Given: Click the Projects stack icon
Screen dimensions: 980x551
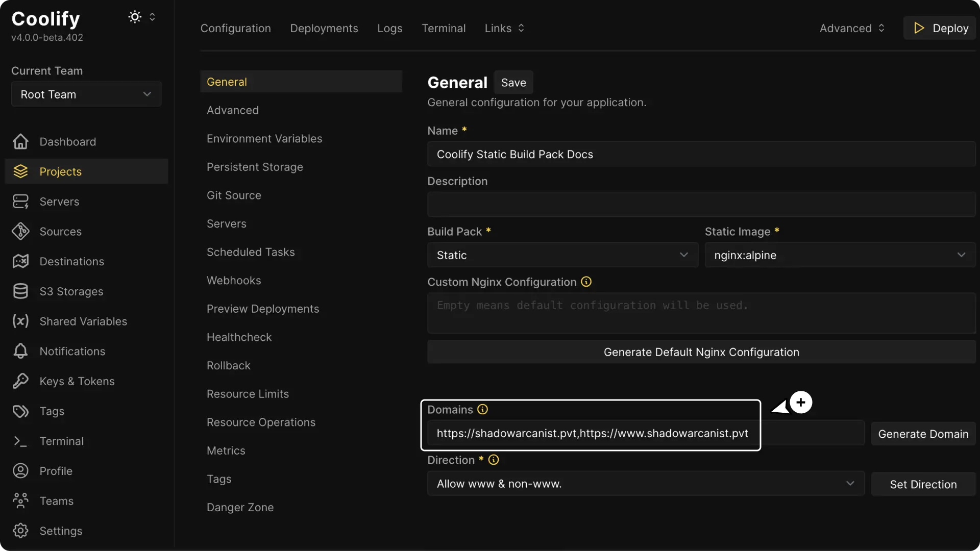Looking at the screenshot, I should click(x=20, y=171).
